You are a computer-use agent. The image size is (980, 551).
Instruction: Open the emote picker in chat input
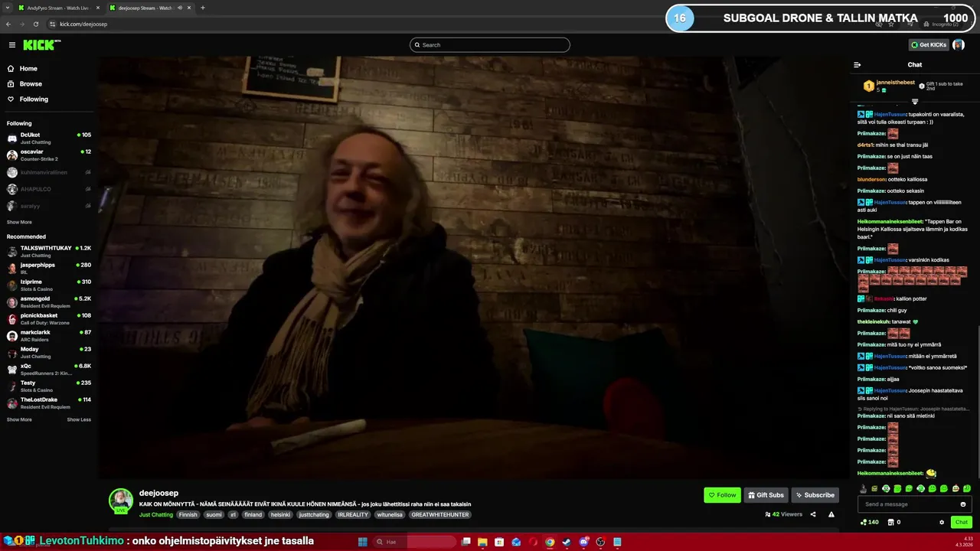(963, 504)
